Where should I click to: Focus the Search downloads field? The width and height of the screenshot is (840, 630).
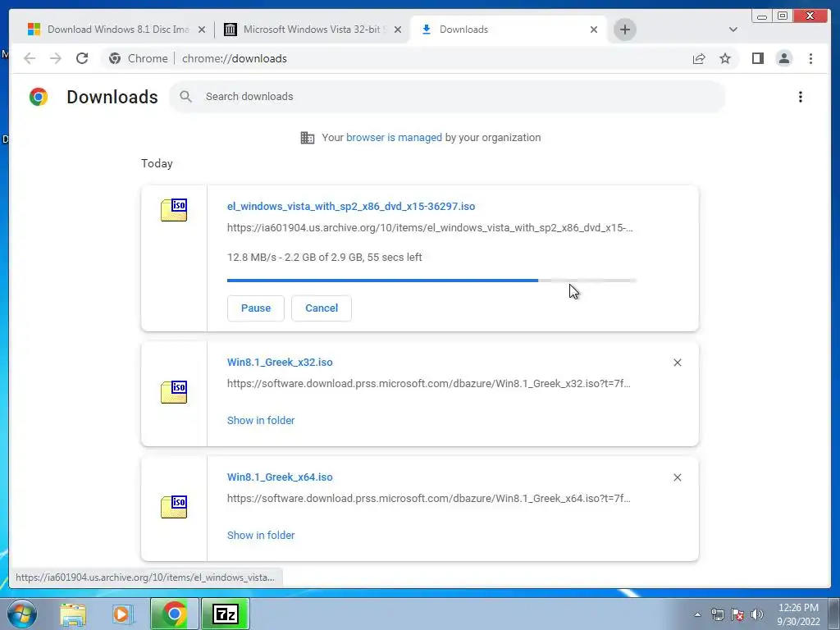coord(447,97)
